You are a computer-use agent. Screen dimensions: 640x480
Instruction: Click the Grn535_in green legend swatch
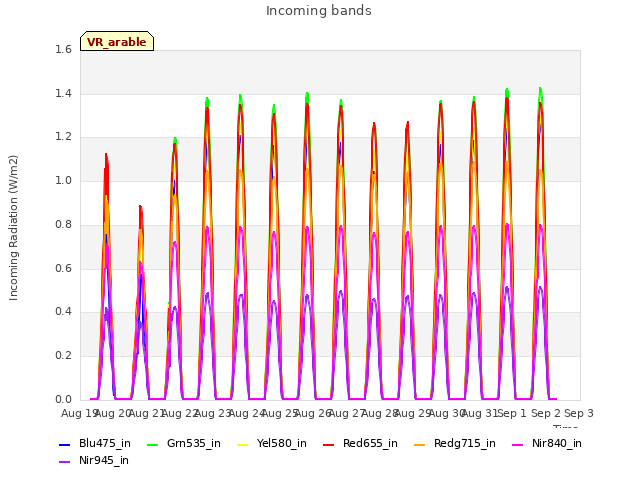pos(152,444)
